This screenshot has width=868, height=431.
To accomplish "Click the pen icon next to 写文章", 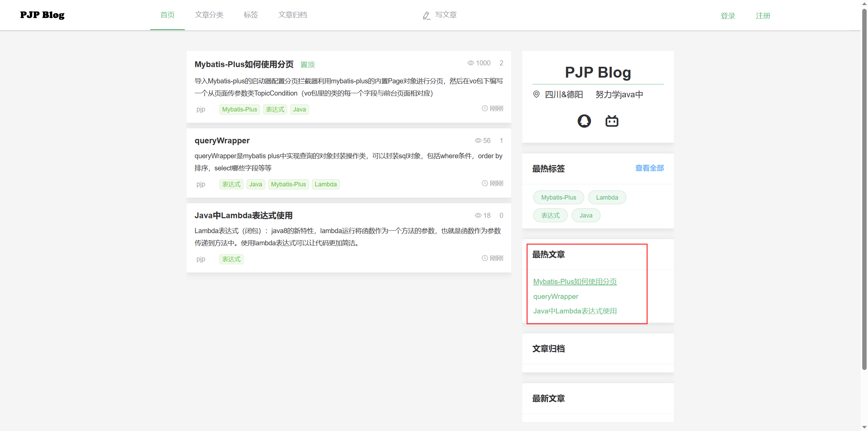I will tap(426, 15).
